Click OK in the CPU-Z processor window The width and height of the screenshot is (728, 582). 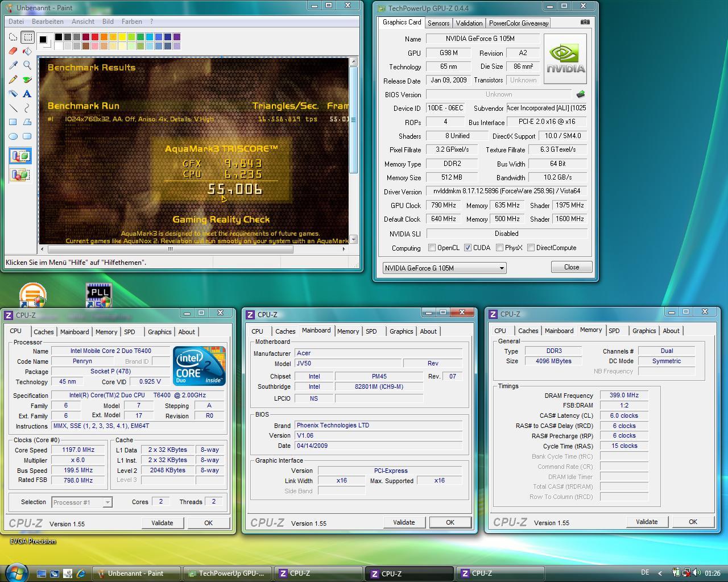[208, 523]
